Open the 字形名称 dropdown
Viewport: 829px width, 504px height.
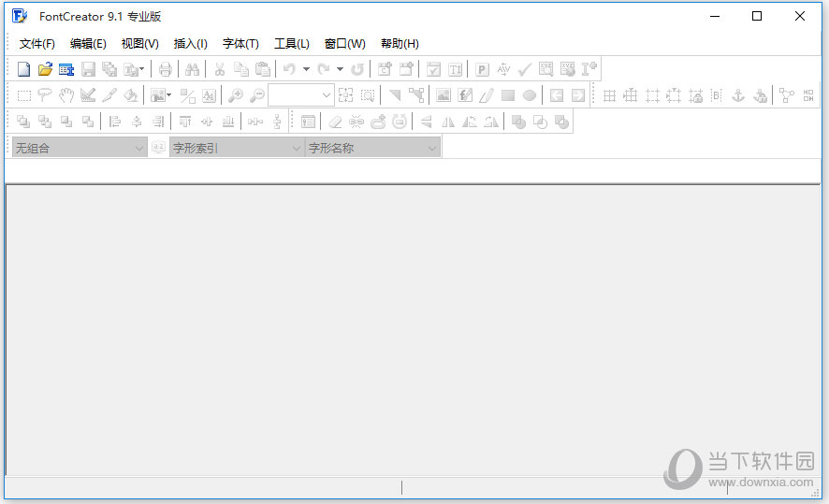(372, 148)
